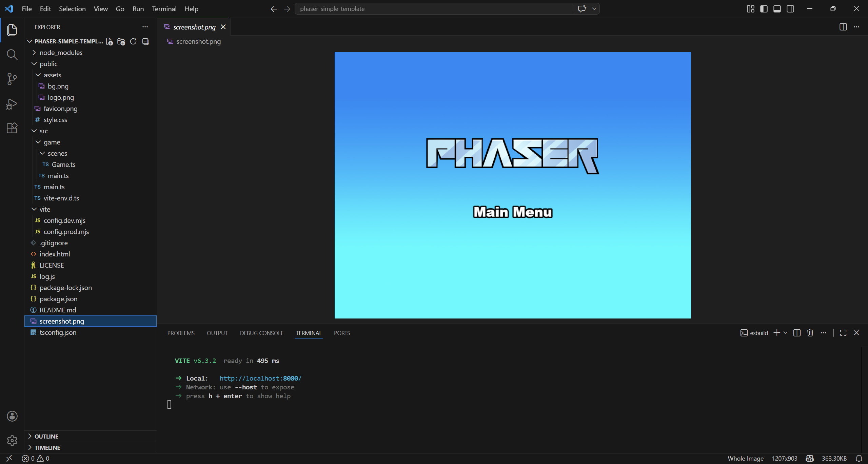Viewport: 868px width, 464px height.
Task: Open the Run and Debug view
Action: (12, 104)
